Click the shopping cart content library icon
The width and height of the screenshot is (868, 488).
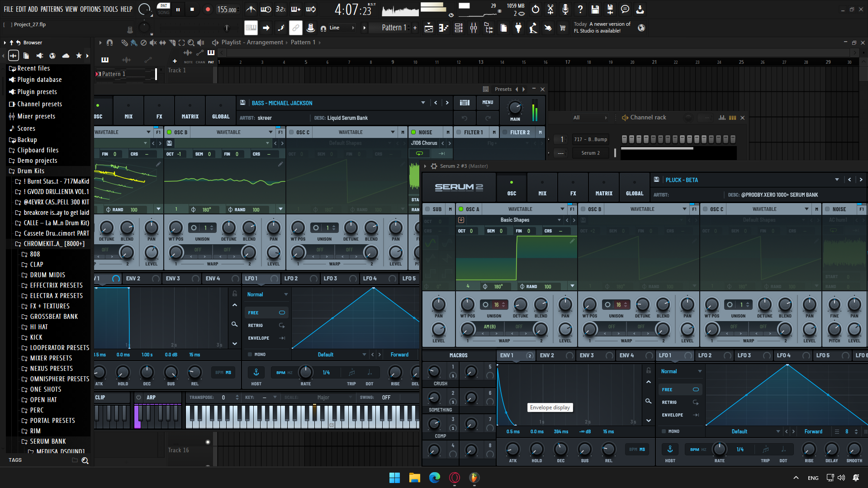pos(563,28)
